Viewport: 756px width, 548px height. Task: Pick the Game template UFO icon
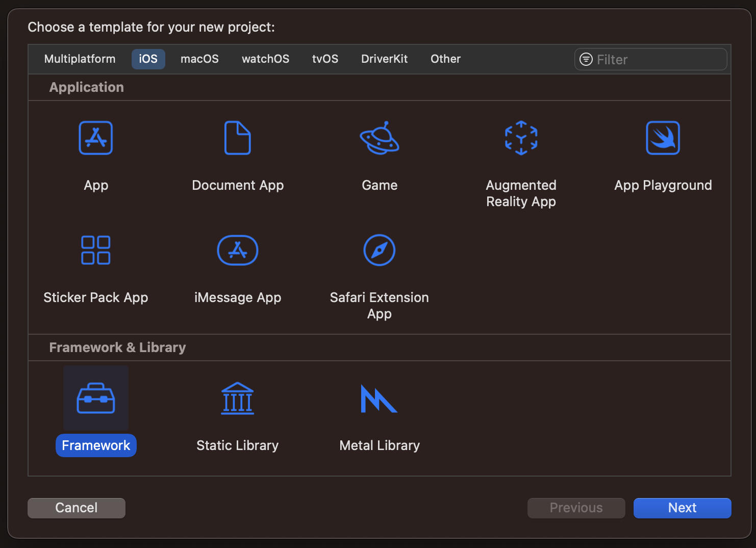(x=380, y=138)
